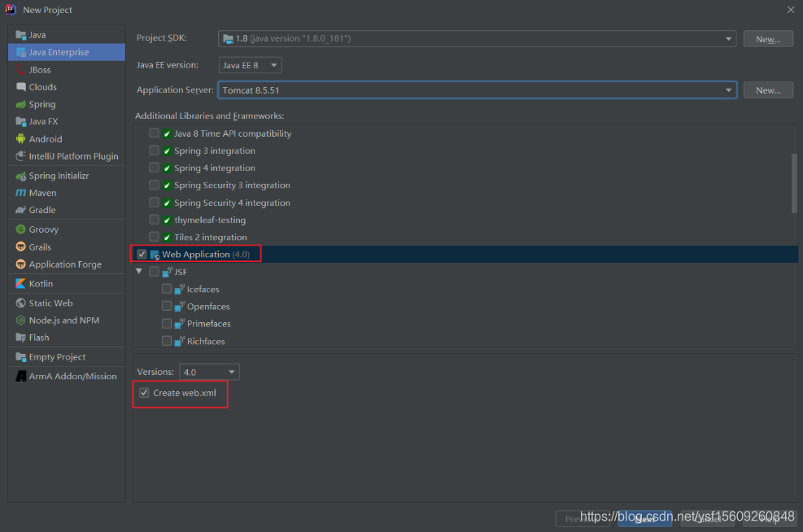This screenshot has height=532, width=803.
Task: Select the Android robot icon
Action: point(21,139)
